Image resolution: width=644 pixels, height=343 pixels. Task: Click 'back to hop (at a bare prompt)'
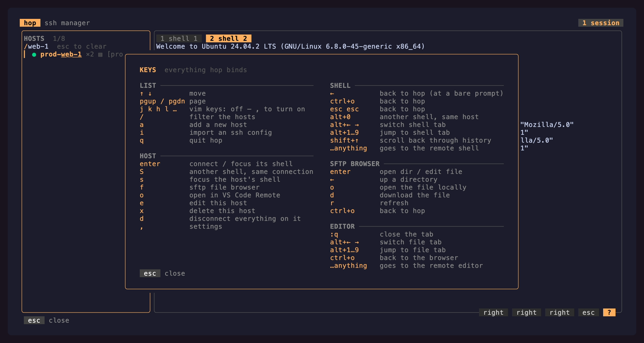tap(441, 93)
